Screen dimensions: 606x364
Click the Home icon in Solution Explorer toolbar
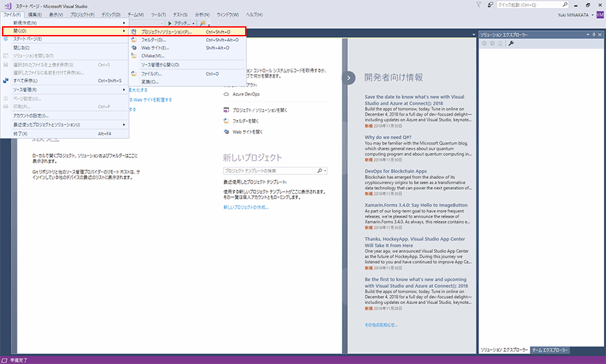point(500,43)
